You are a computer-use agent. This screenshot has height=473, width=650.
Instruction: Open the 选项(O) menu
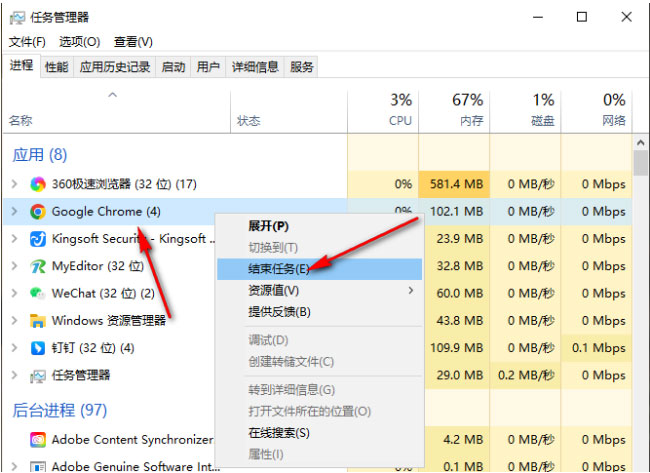coord(80,42)
